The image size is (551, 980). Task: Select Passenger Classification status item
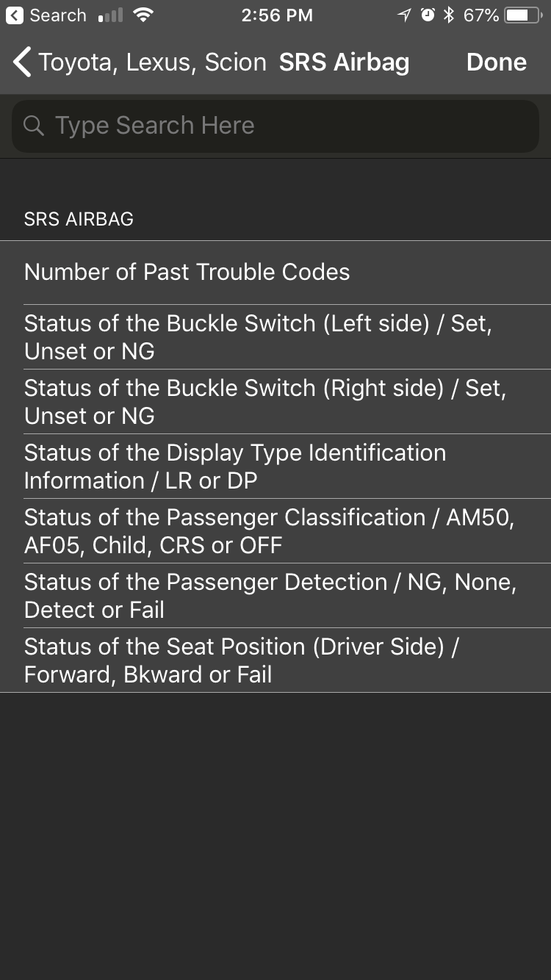(275, 531)
